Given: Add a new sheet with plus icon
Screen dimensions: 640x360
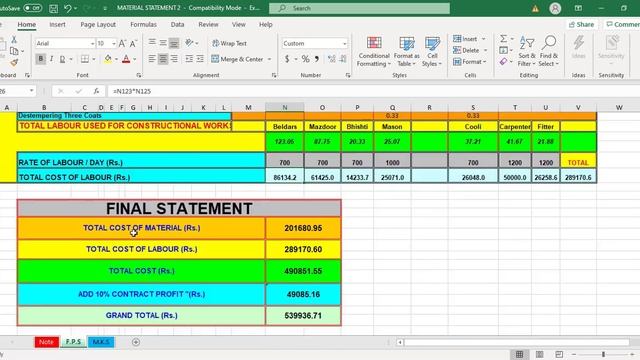Looking at the screenshot, I should (136, 342).
